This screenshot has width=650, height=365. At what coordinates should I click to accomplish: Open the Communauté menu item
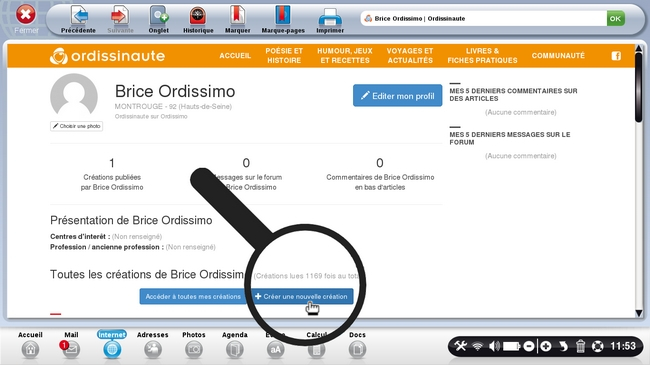point(558,56)
